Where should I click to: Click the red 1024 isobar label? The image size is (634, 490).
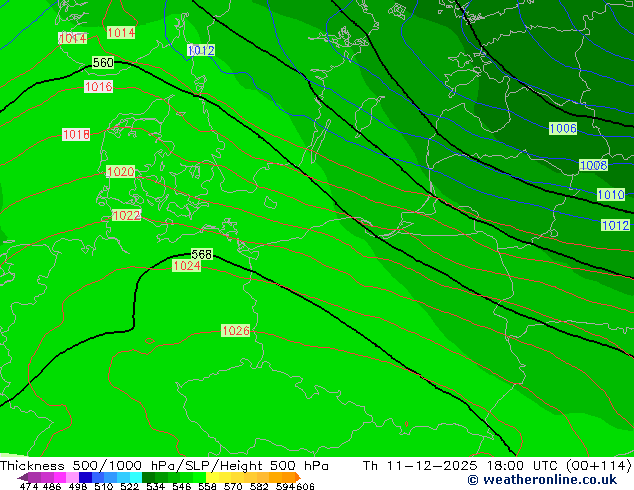coord(186,266)
